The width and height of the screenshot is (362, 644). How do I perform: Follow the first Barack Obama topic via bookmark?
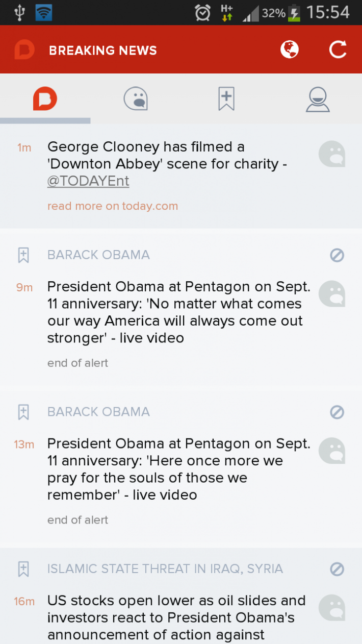(23, 255)
